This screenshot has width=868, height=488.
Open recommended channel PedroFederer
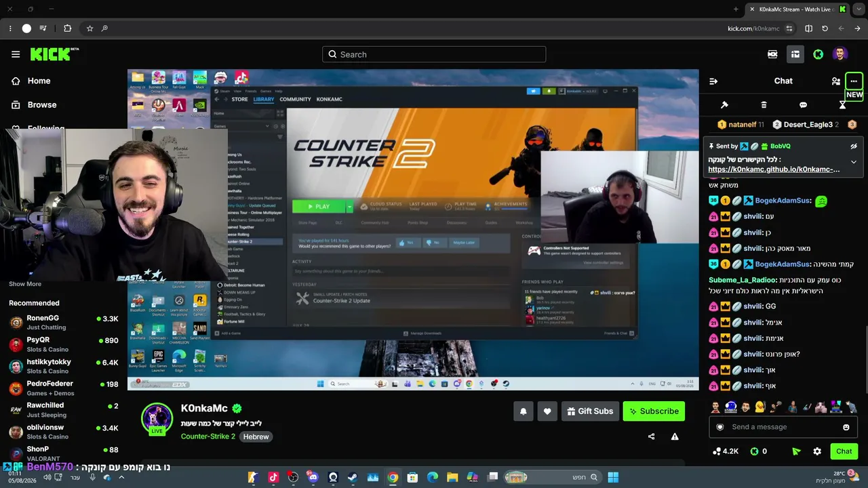63,388
